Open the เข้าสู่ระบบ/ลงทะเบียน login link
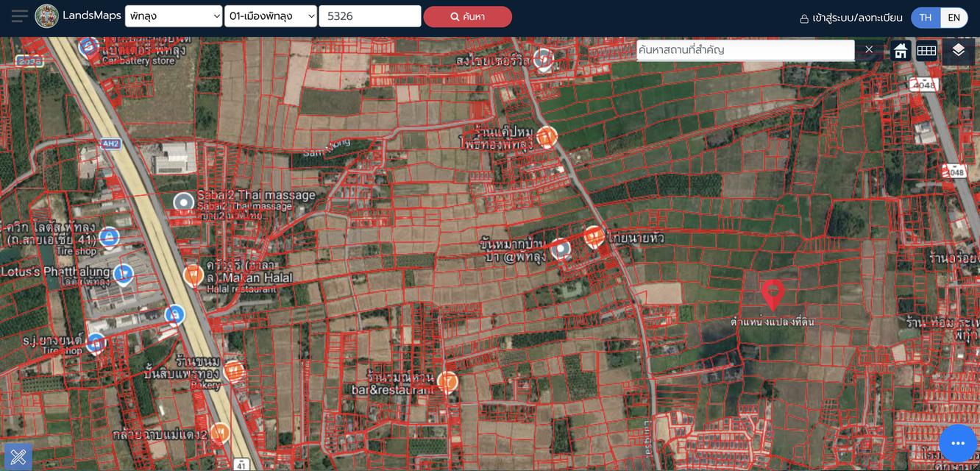This screenshot has height=471, width=980. coord(851,18)
